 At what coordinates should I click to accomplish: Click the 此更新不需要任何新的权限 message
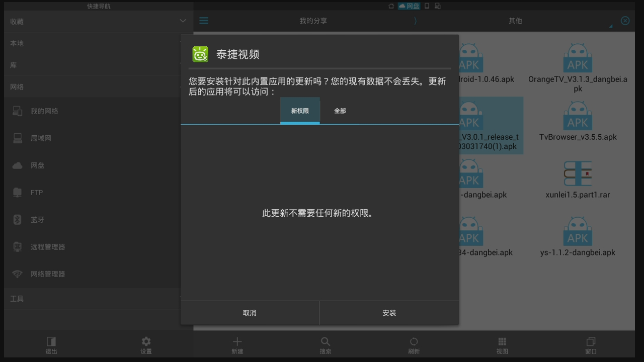pyautogui.click(x=319, y=213)
